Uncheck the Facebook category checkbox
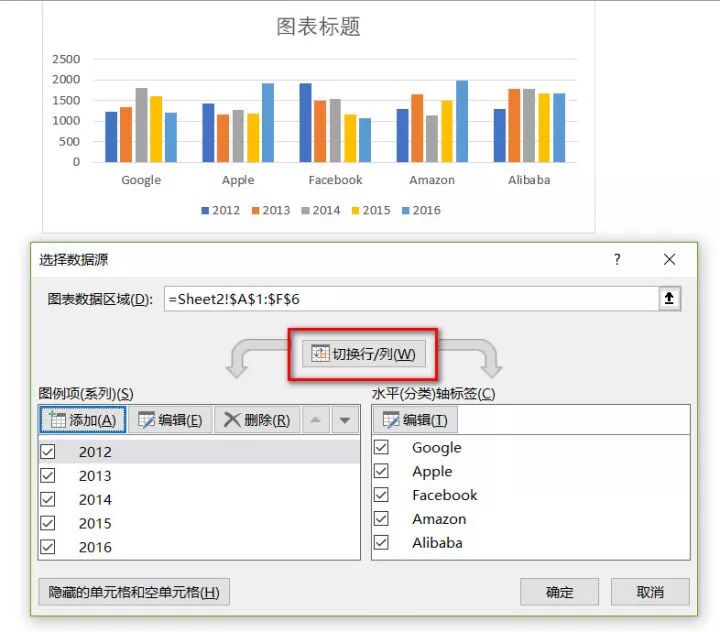Screen dimensions: 720x632 (x=381, y=495)
